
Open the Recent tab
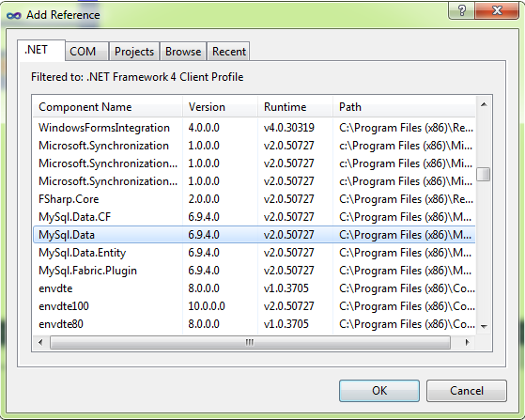228,52
